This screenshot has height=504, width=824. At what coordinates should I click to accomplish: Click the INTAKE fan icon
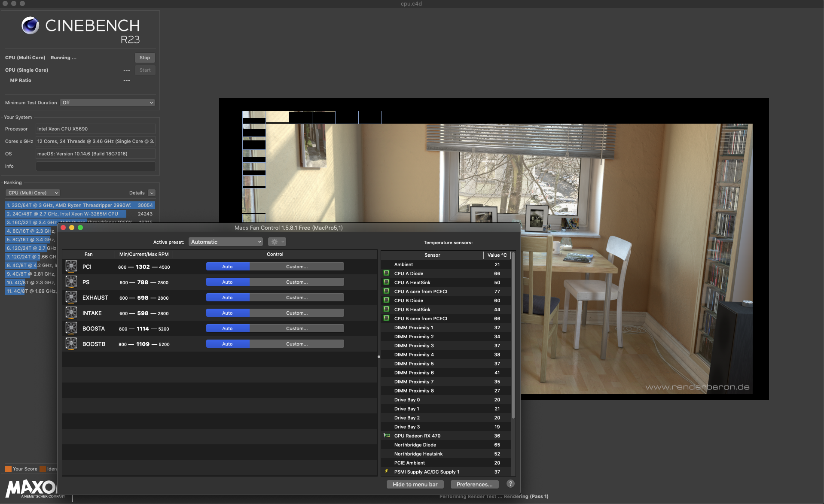click(71, 313)
